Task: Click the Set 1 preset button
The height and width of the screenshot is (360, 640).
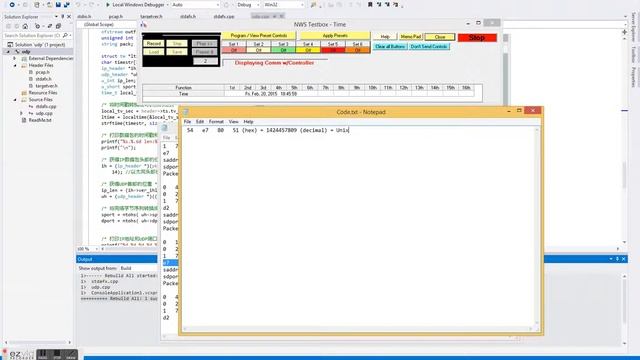Action: click(234, 44)
